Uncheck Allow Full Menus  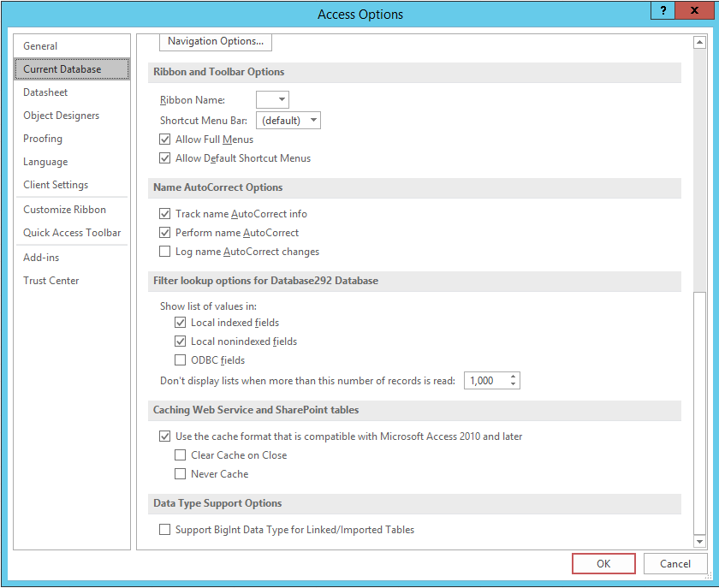165,140
